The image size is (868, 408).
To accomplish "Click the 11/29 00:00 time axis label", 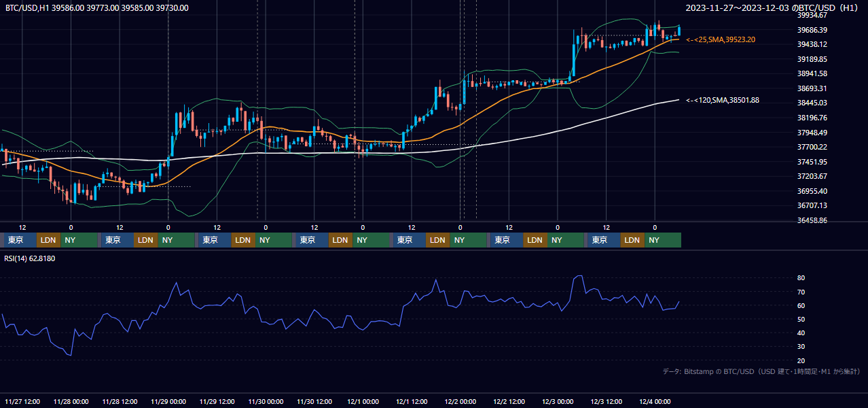I will coord(168,402).
